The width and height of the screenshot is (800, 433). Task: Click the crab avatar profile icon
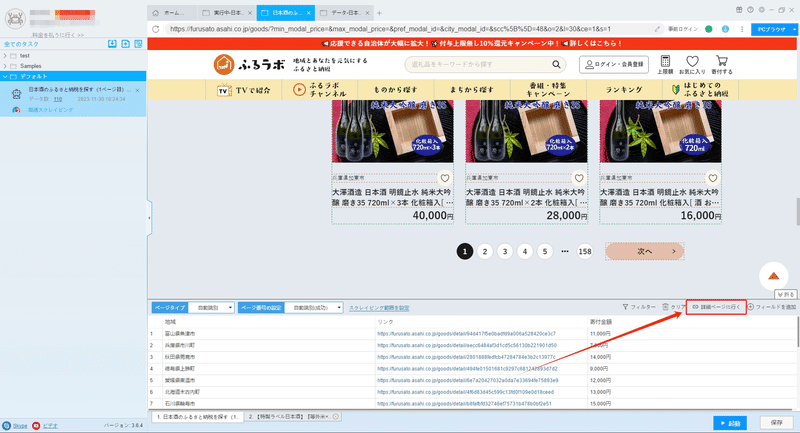[15, 19]
